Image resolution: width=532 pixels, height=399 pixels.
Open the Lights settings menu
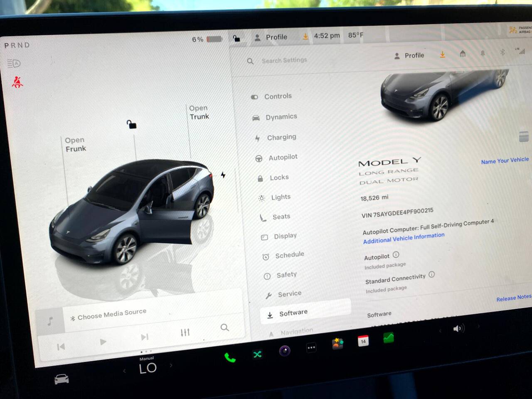pyautogui.click(x=274, y=197)
